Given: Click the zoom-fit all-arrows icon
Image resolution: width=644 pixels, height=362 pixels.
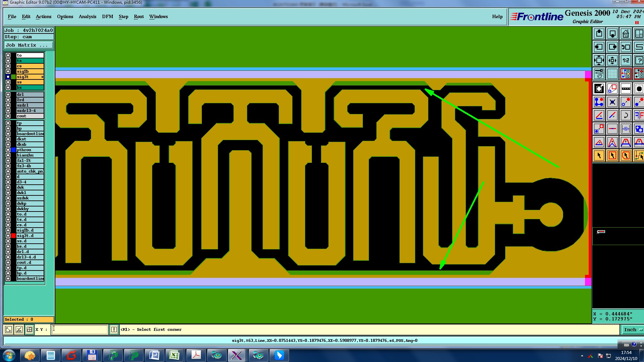Looking at the screenshot, I should [599, 60].
